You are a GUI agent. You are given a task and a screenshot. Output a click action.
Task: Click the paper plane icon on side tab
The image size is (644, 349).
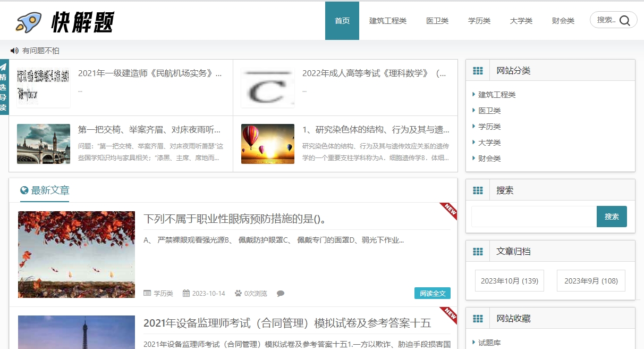(x=4, y=67)
